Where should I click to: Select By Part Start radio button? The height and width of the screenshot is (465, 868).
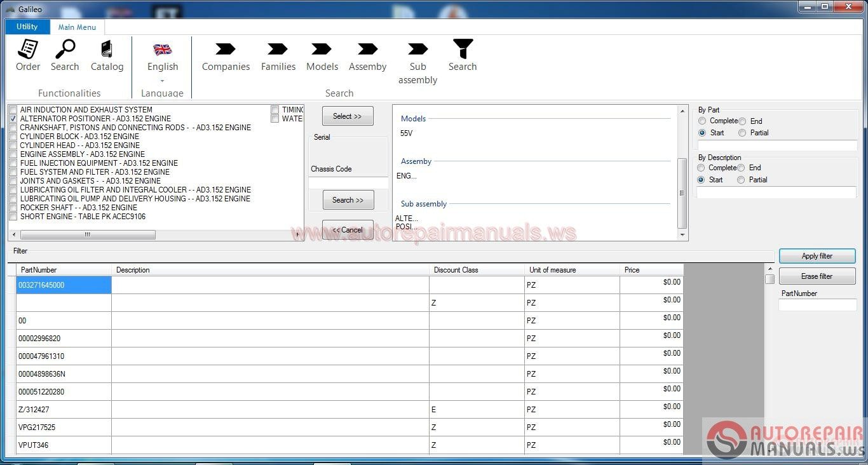[702, 133]
